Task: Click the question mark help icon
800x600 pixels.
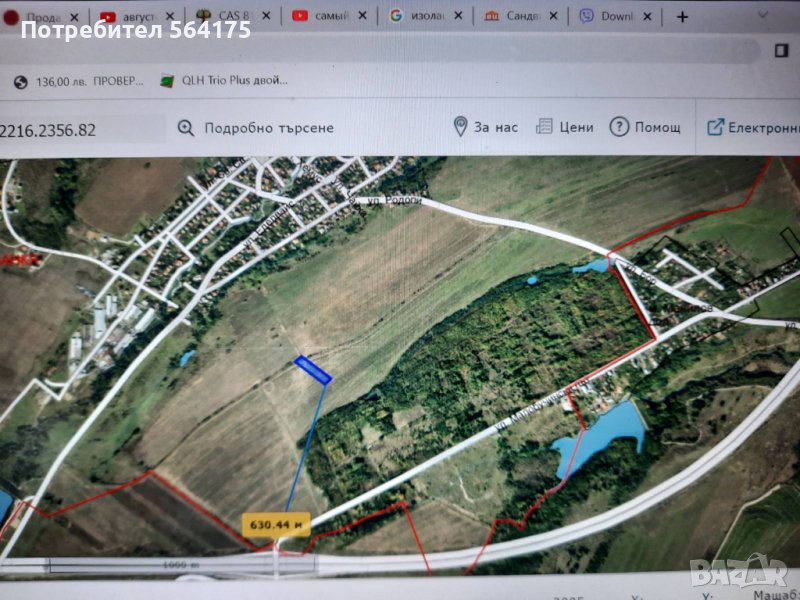Action: tap(619, 127)
